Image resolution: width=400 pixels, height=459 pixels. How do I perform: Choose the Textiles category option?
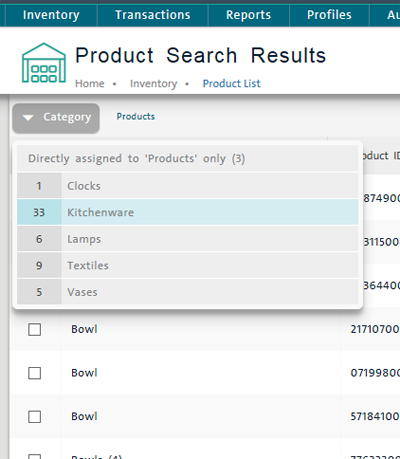coord(188,265)
